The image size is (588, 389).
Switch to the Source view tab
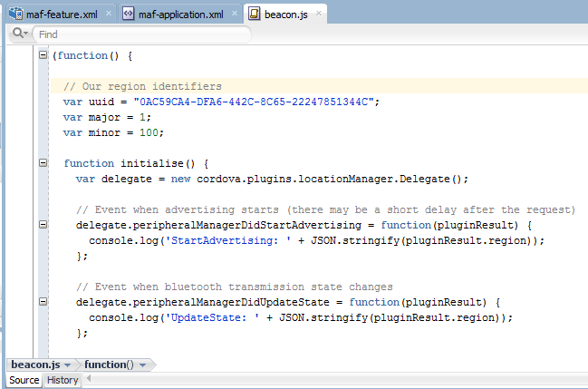pyautogui.click(x=24, y=380)
